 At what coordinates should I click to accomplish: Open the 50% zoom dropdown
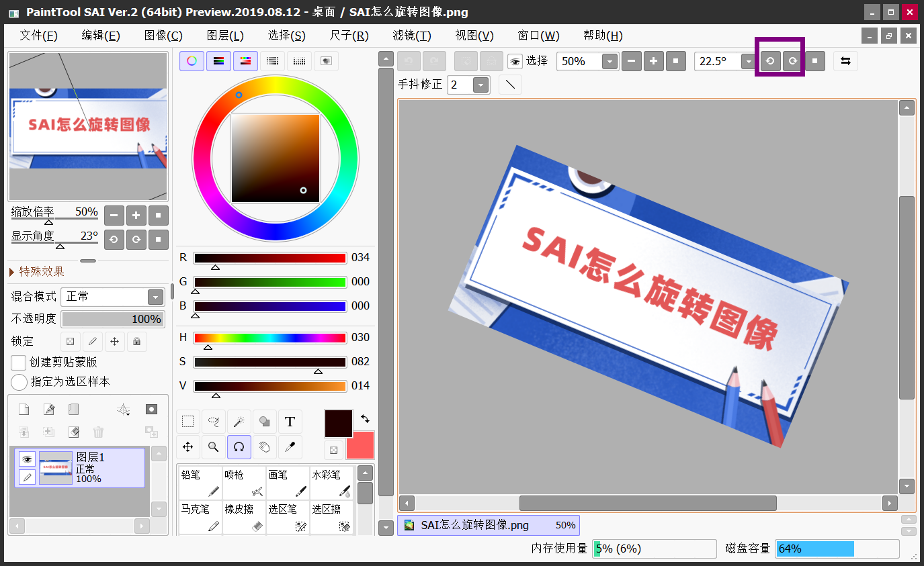tap(610, 61)
